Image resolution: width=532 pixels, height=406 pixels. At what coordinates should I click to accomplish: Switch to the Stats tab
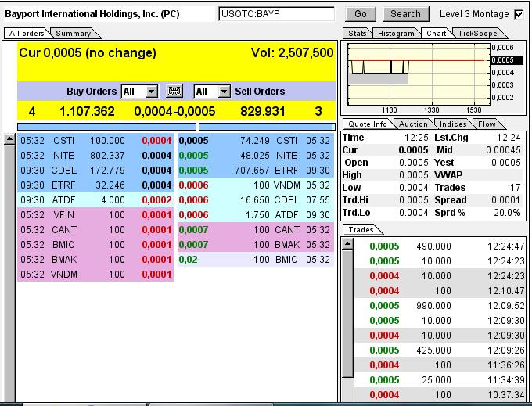point(358,33)
